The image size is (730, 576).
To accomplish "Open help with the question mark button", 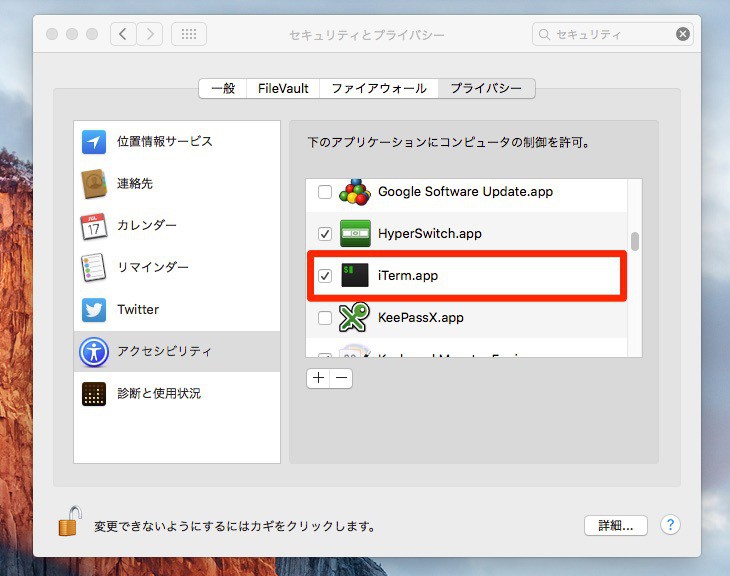I will [x=670, y=525].
